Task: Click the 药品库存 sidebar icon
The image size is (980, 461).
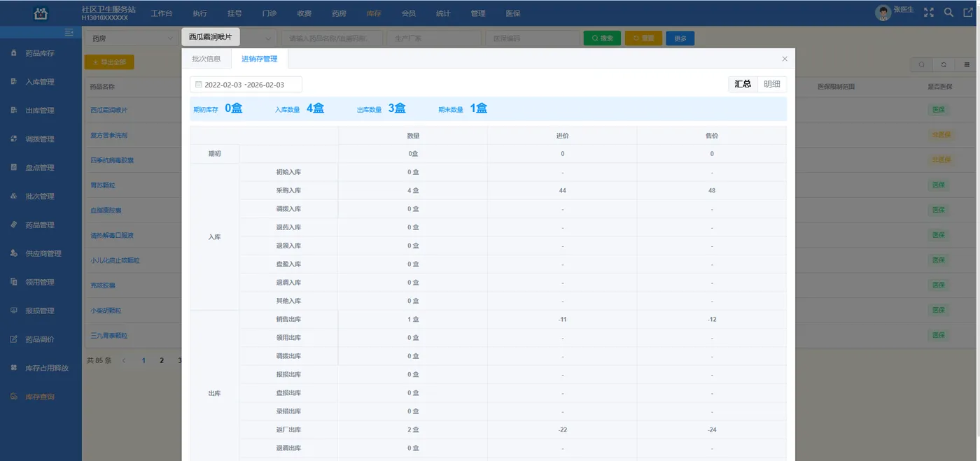Action: tap(14, 53)
